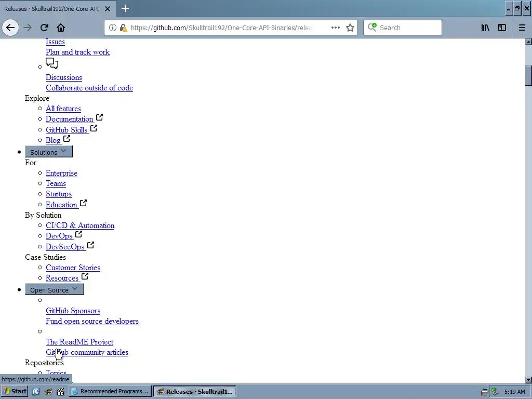532x399 pixels.
Task: Open page actions three-dot menu
Action: (336, 28)
